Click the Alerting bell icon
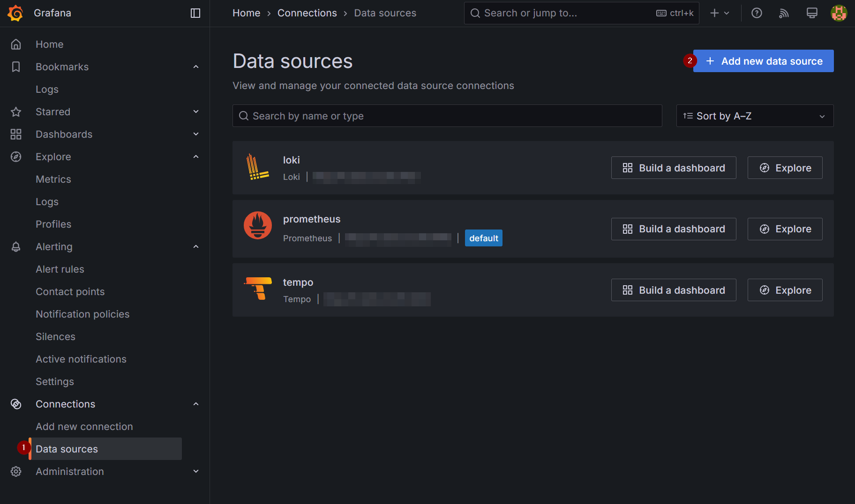 [x=16, y=246]
